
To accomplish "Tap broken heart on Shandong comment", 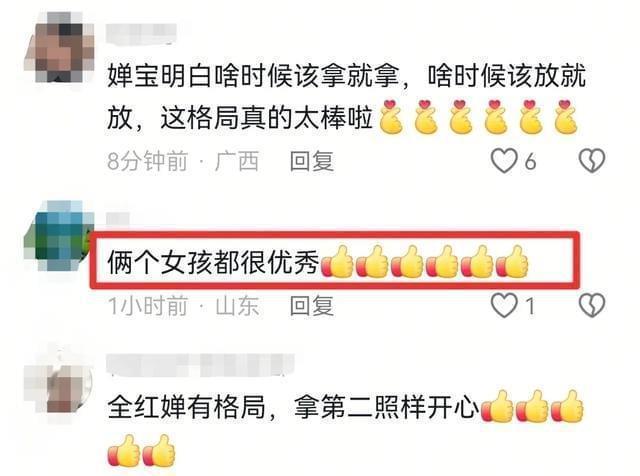I will click(x=592, y=305).
